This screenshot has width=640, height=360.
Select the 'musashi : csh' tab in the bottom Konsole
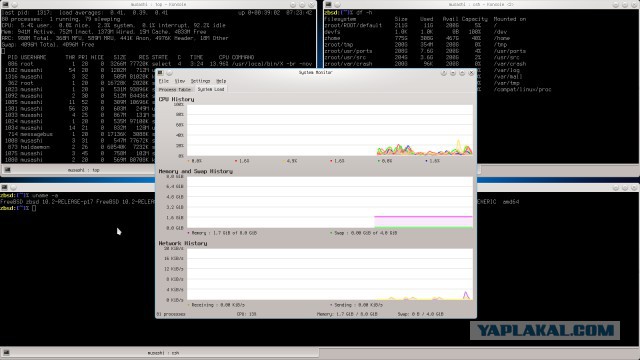click(163, 353)
